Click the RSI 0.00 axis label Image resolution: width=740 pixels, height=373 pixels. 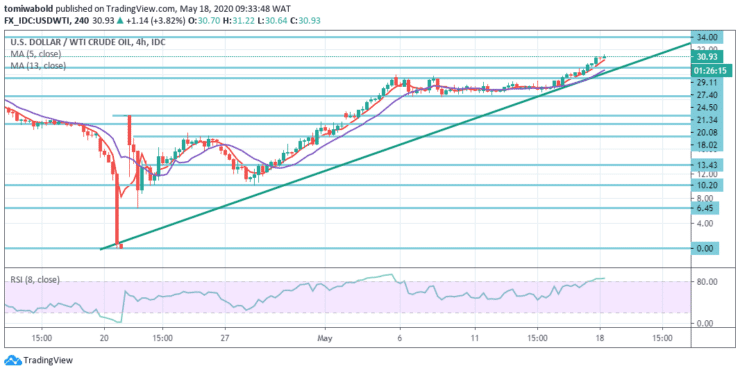[706, 324]
